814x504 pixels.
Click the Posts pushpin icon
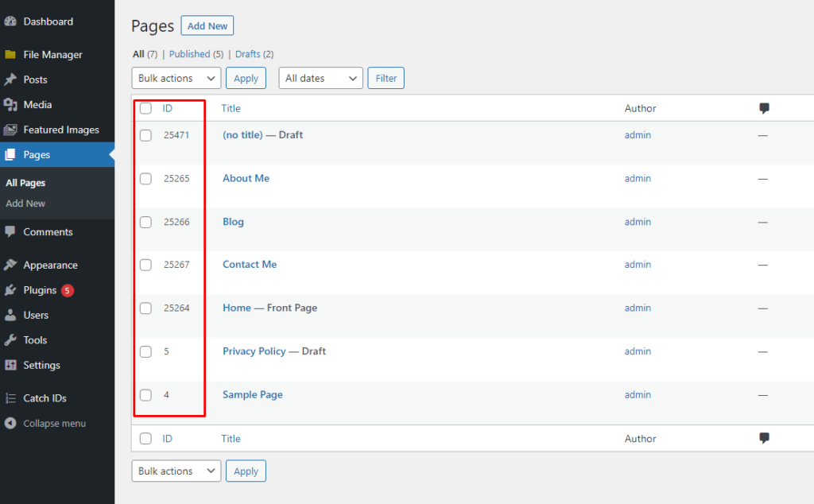[10, 79]
